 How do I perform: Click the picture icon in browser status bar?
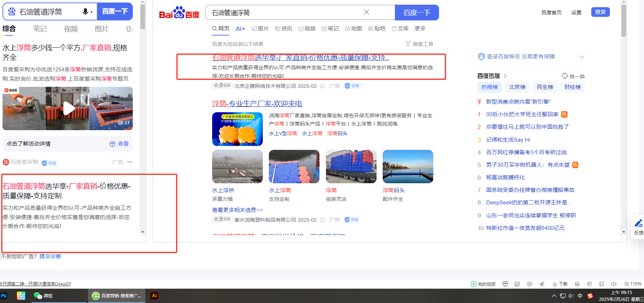point(517,284)
